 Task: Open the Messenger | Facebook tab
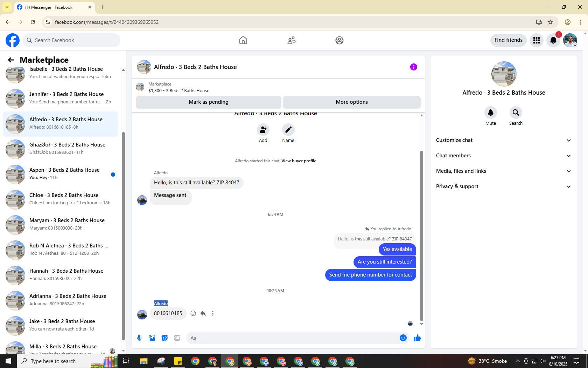coord(54,7)
